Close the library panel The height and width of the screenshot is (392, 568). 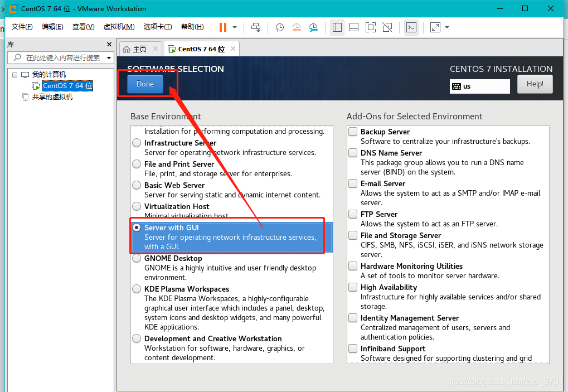click(x=109, y=44)
